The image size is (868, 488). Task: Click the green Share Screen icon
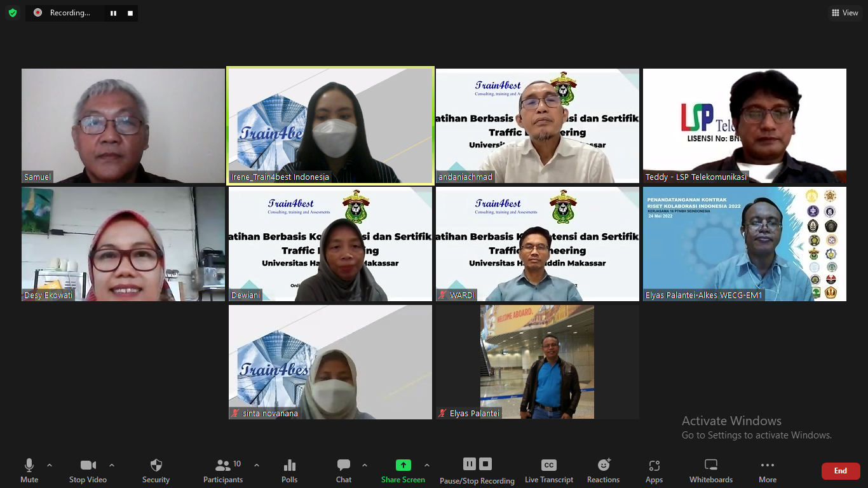[x=403, y=465]
